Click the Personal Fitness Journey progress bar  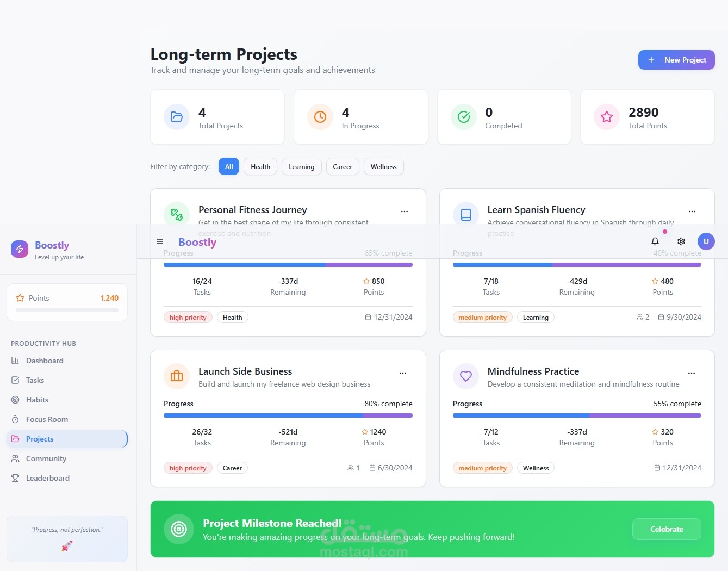point(288,265)
